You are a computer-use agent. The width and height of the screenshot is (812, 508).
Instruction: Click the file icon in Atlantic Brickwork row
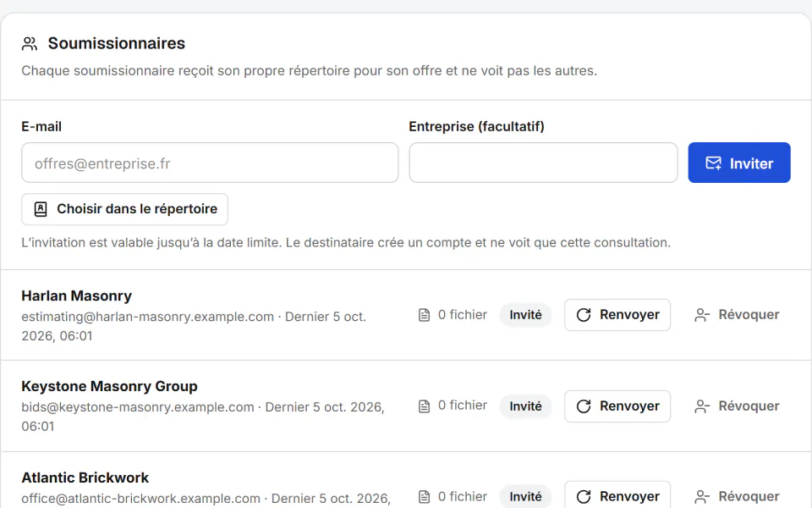[424, 497]
